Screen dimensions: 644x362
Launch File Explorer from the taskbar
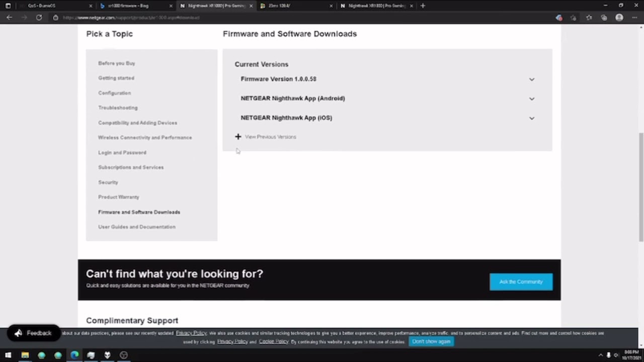(25, 355)
